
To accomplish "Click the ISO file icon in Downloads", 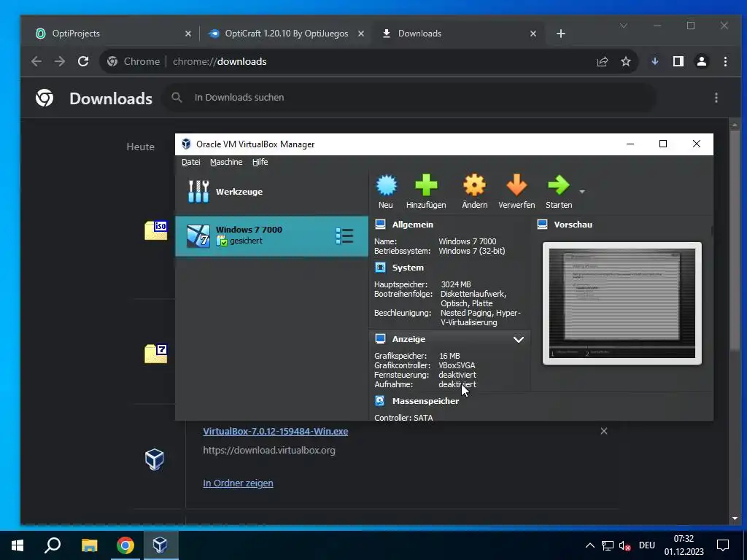I will click(156, 230).
